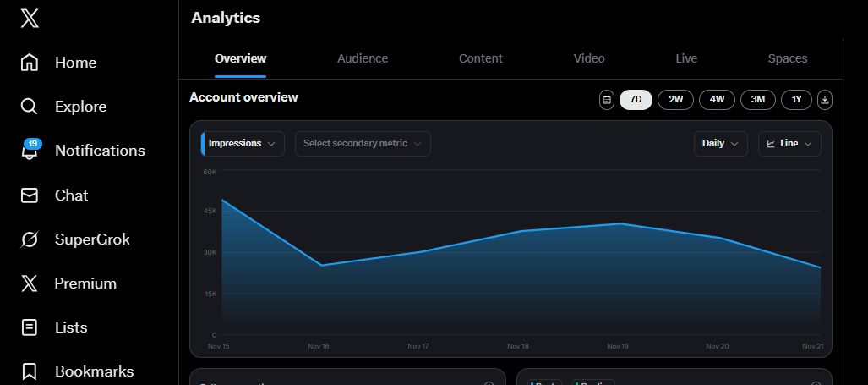Click the 30K y-axis label
This screenshot has height=385, width=868.
pyautogui.click(x=210, y=253)
